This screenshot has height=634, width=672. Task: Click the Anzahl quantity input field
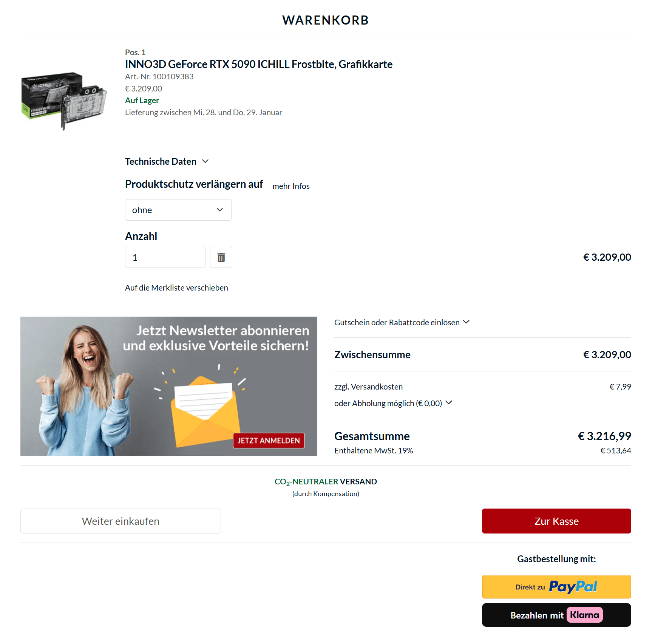coord(165,257)
